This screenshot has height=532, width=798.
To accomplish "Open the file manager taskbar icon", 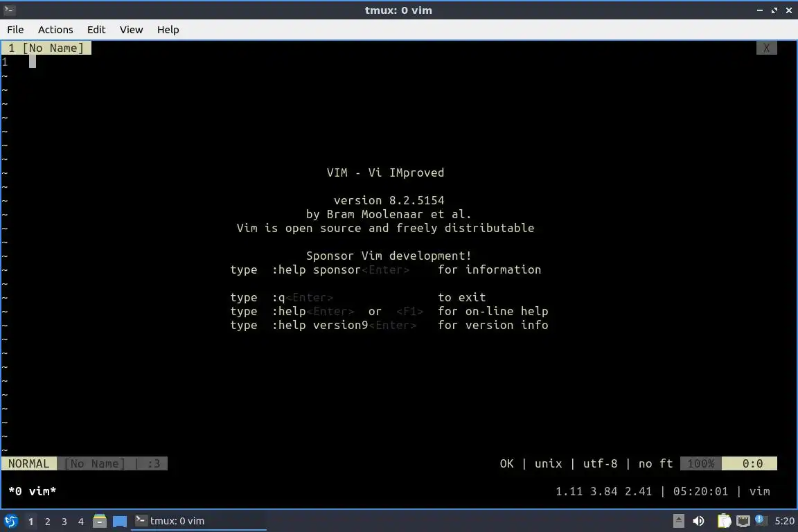I will point(100,521).
